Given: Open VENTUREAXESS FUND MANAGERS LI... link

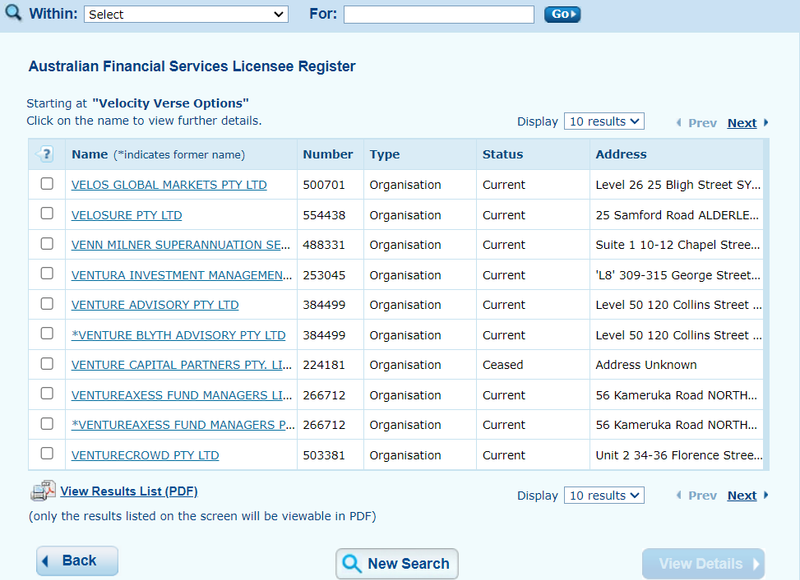Looking at the screenshot, I should pos(182,395).
